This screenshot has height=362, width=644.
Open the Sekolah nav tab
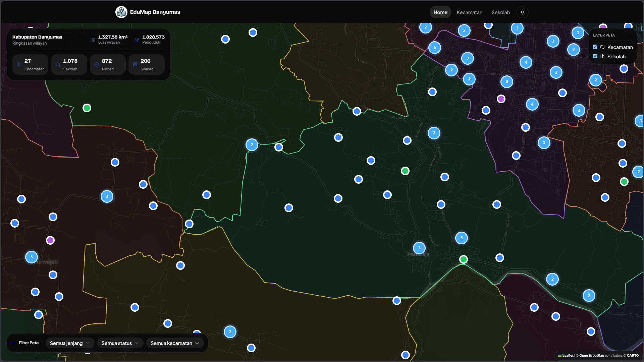pos(500,12)
